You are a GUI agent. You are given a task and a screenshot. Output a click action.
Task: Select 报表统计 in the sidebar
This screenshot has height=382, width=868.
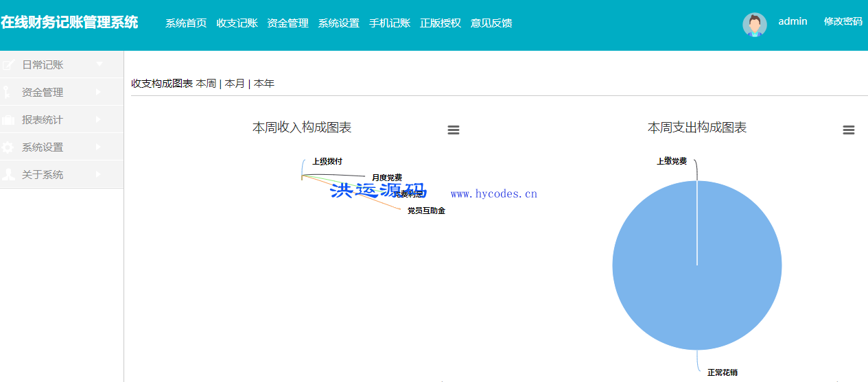pos(43,120)
